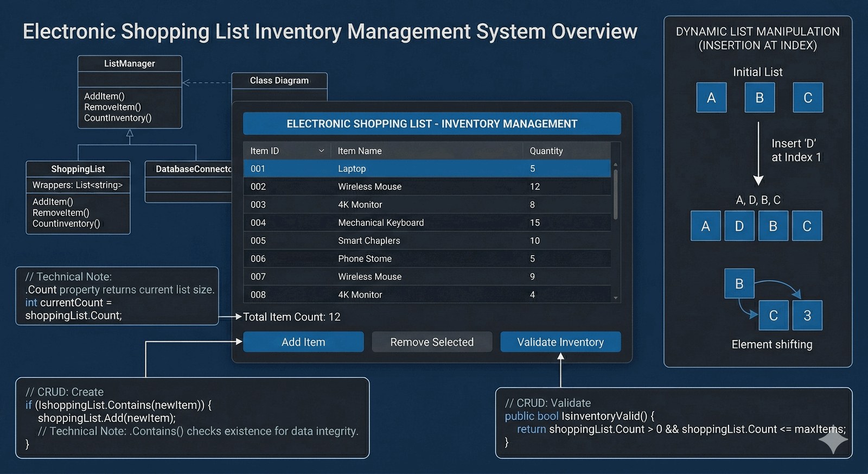Click the sparkle icon in bottom-right corner
This screenshot has width=868, height=474.
(833, 439)
